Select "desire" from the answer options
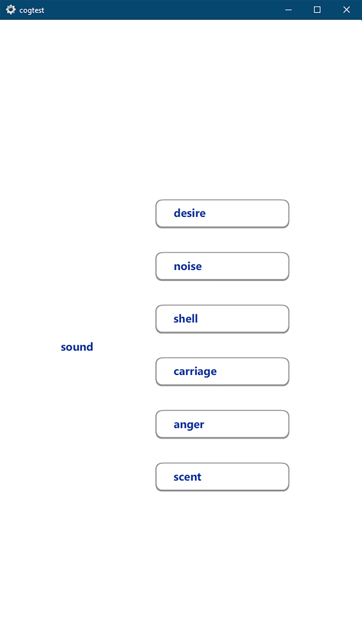Screen dimensions: 362x644 pos(222,213)
